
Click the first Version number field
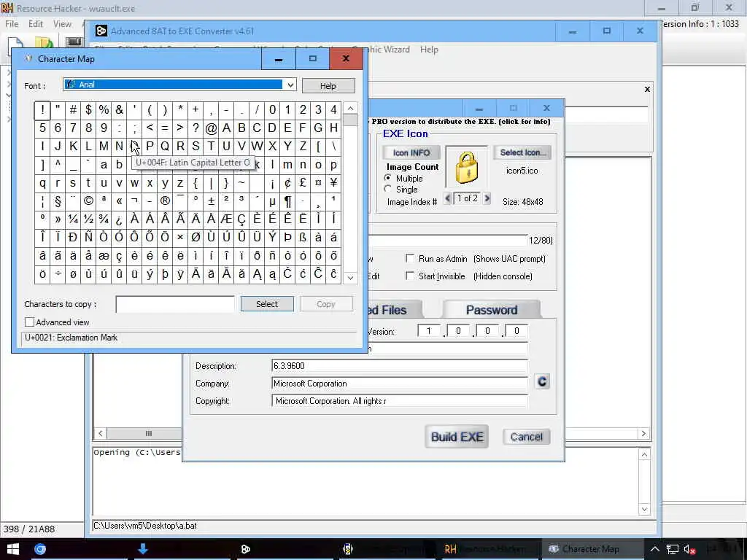tap(429, 331)
